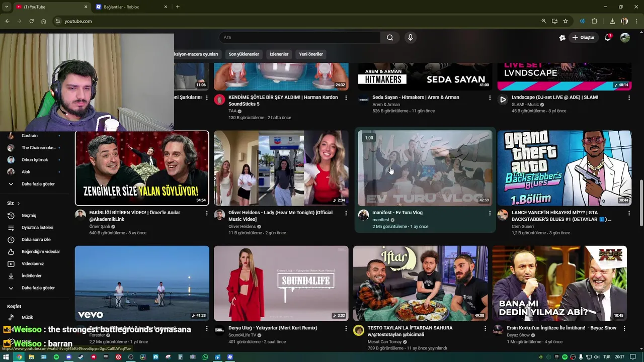
Task: Go back with the browser back arrow
Action: [7, 21]
